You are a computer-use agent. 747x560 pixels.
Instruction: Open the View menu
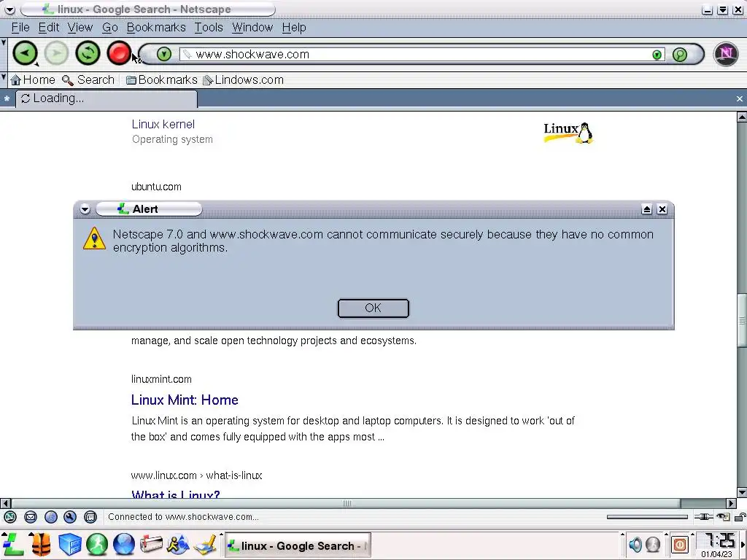click(x=80, y=28)
